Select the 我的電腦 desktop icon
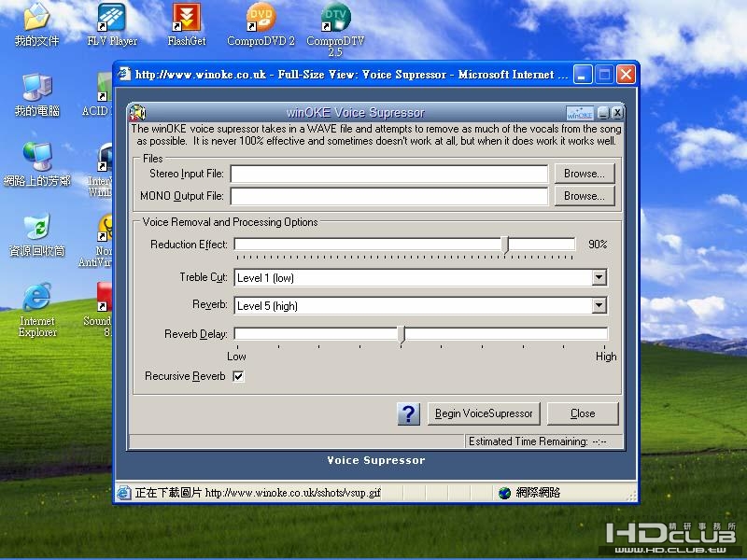 [36, 95]
